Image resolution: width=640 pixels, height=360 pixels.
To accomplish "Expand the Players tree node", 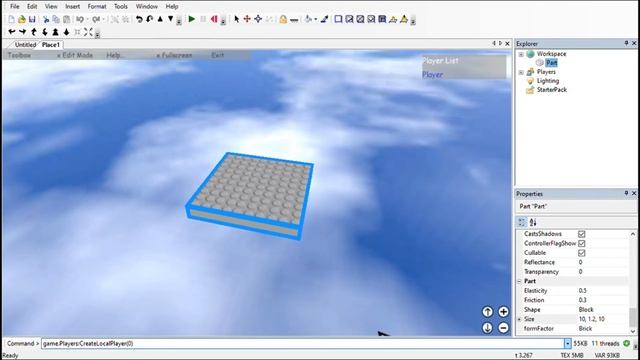I will pyautogui.click(x=521, y=72).
